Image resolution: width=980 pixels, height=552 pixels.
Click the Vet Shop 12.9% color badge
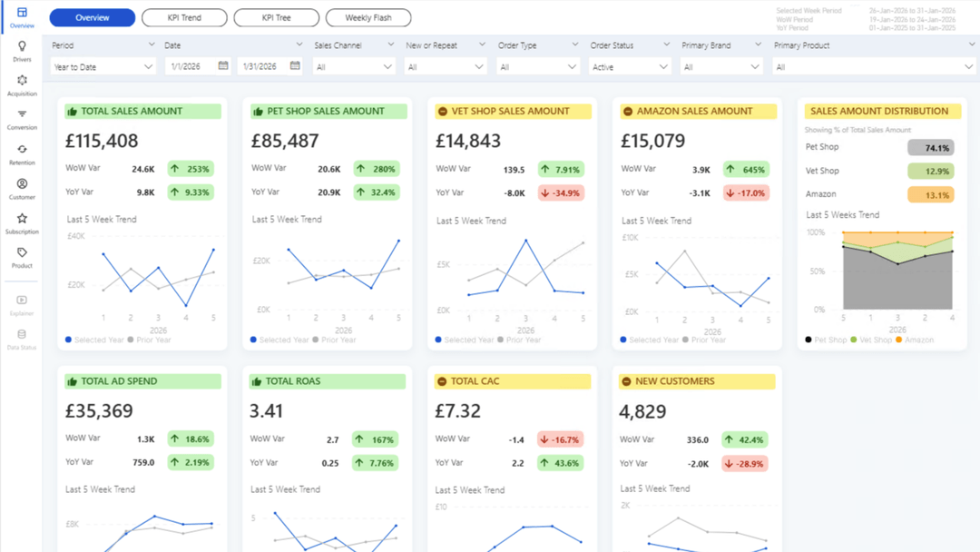pos(931,171)
